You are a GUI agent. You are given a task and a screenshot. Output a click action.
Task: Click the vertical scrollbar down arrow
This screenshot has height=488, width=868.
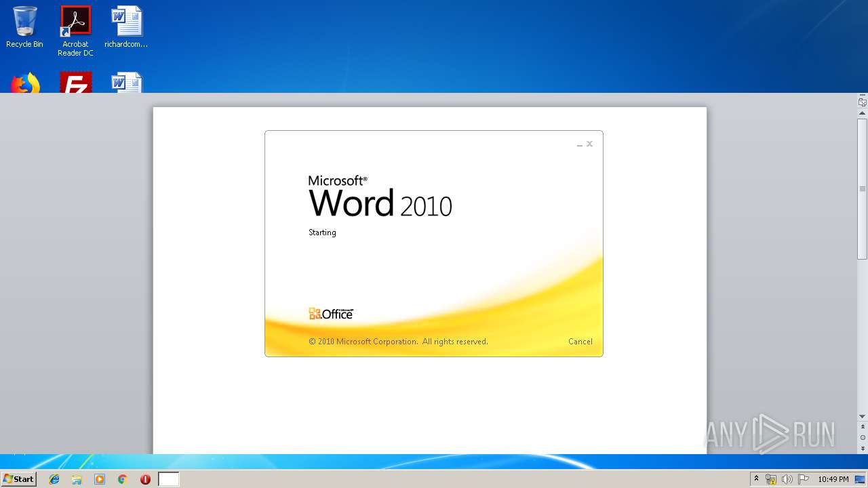(863, 416)
